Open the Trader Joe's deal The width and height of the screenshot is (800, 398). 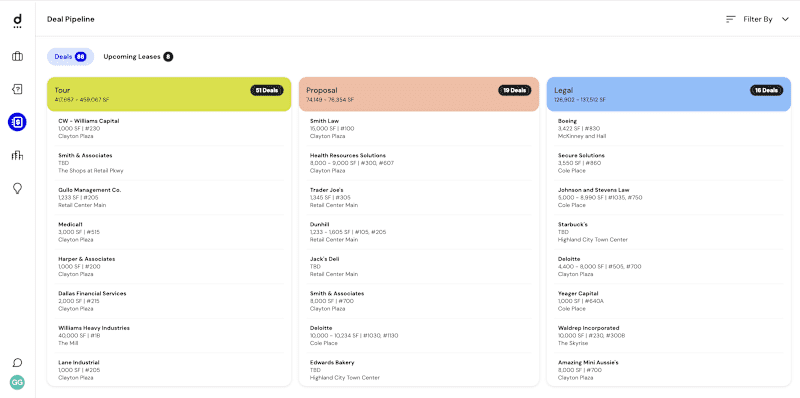click(x=420, y=197)
